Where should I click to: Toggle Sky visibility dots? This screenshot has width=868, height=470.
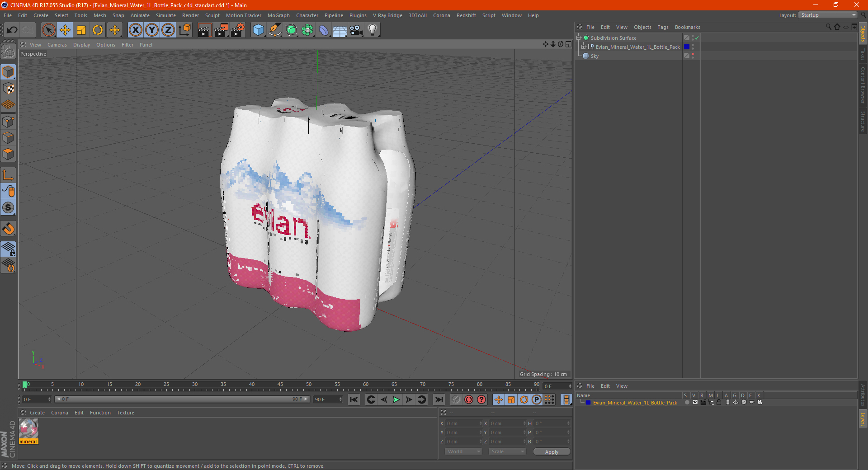click(693, 56)
